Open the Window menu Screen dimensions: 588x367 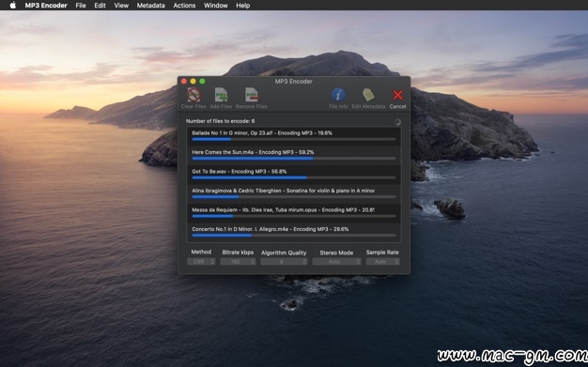(216, 6)
